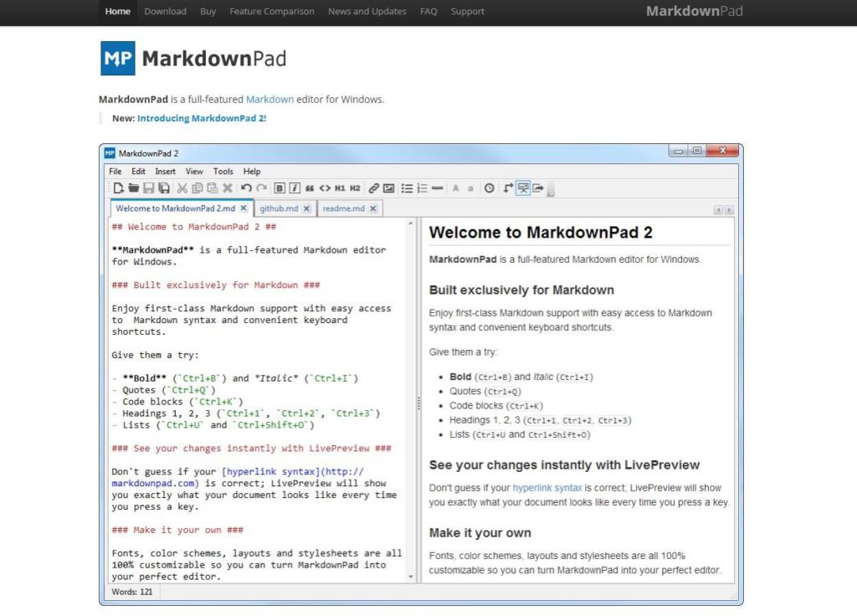
Task: Click the Markdown link in description
Action: [x=269, y=100]
